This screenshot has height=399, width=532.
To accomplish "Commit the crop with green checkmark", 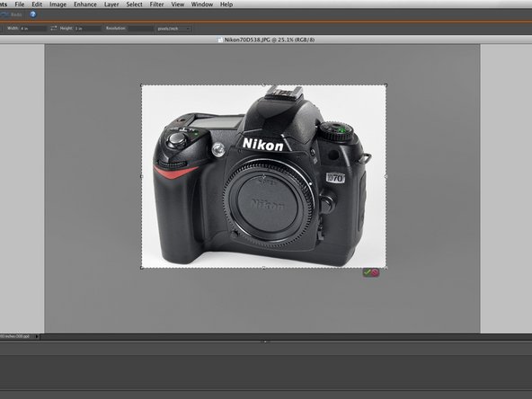I will point(368,272).
